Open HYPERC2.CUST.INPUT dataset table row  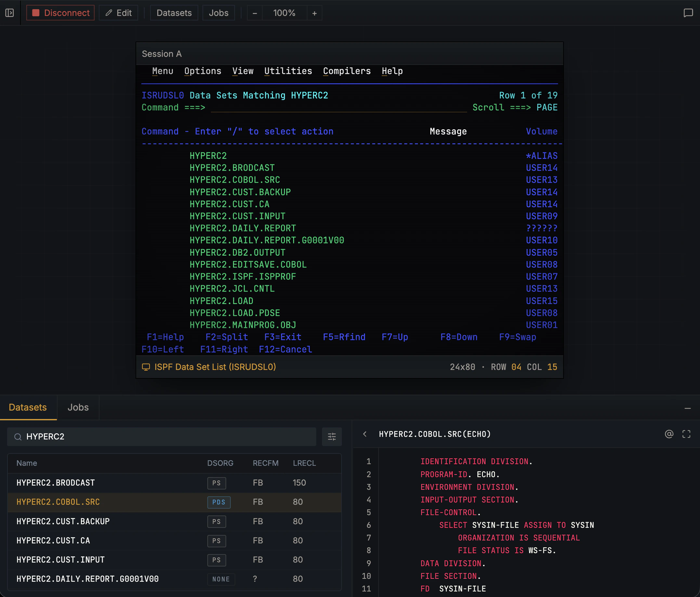[x=174, y=560]
